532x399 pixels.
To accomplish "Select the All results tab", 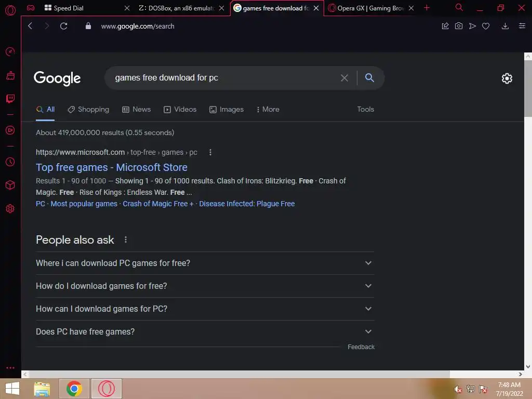I will point(46,109).
